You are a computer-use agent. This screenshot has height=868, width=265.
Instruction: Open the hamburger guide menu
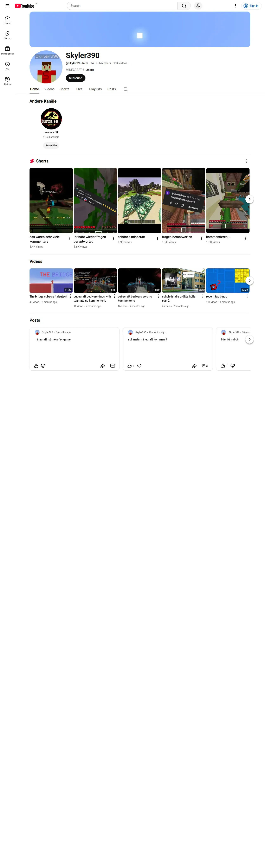pyautogui.click(x=7, y=6)
